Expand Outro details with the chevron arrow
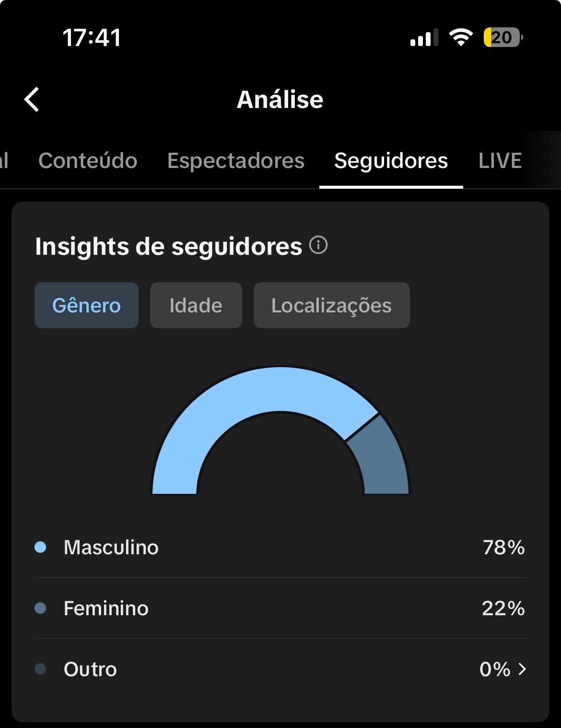Viewport: 561px width, 728px height. (x=522, y=669)
